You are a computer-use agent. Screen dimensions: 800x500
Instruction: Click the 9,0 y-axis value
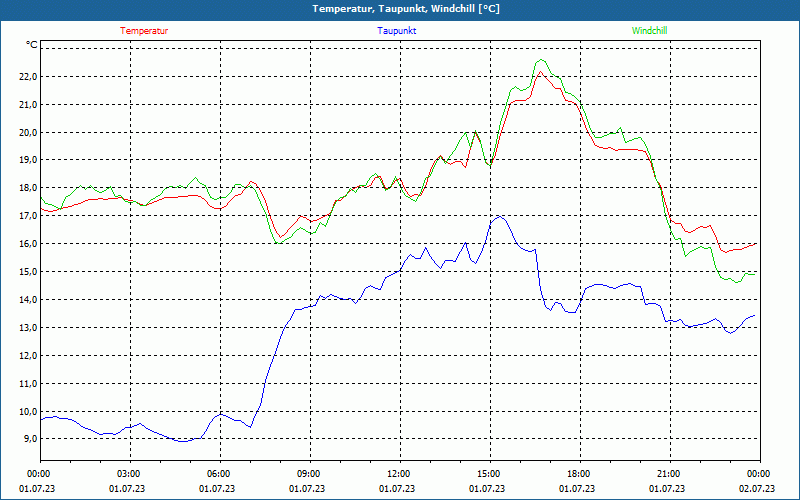(30, 439)
